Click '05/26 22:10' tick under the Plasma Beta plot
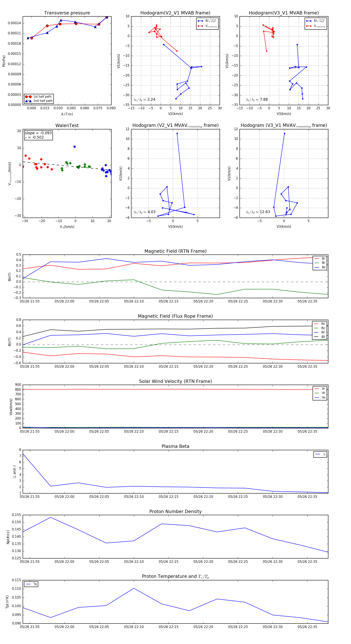351x644 pixels. tap(134, 497)
